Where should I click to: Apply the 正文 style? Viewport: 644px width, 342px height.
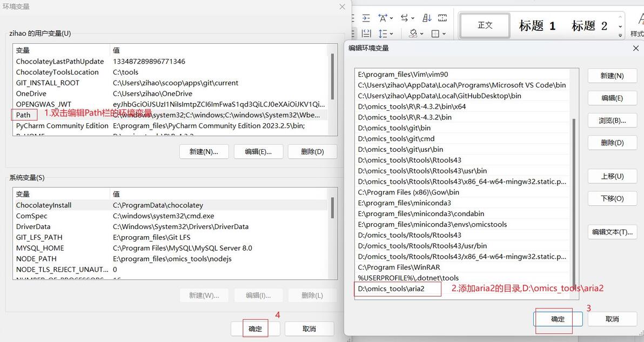(485, 25)
